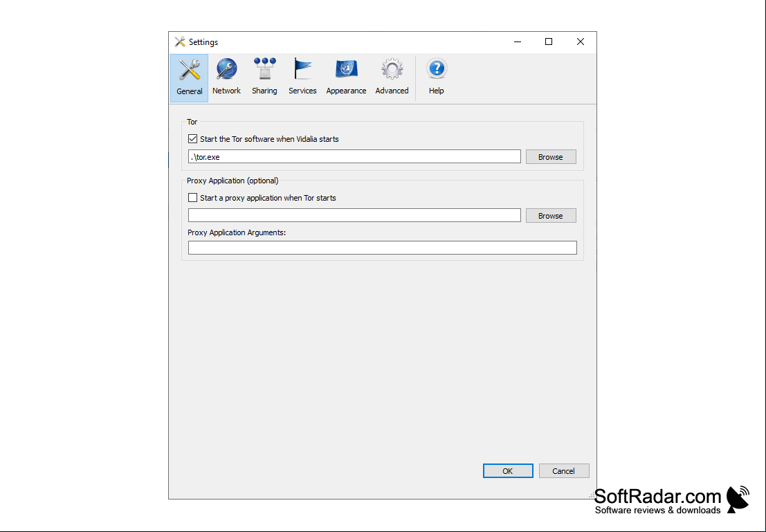Cancel the Settings dialog
The image size is (766, 532).
point(563,471)
